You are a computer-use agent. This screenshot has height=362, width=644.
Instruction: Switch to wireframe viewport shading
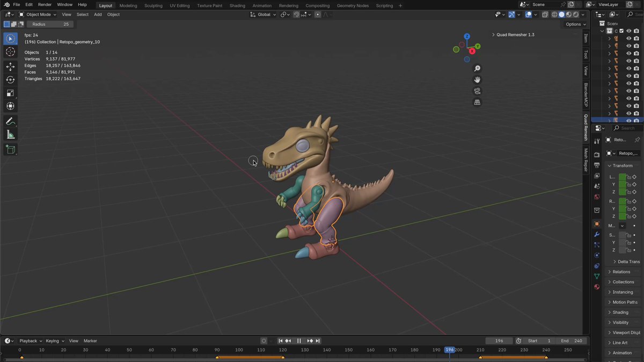555,14
